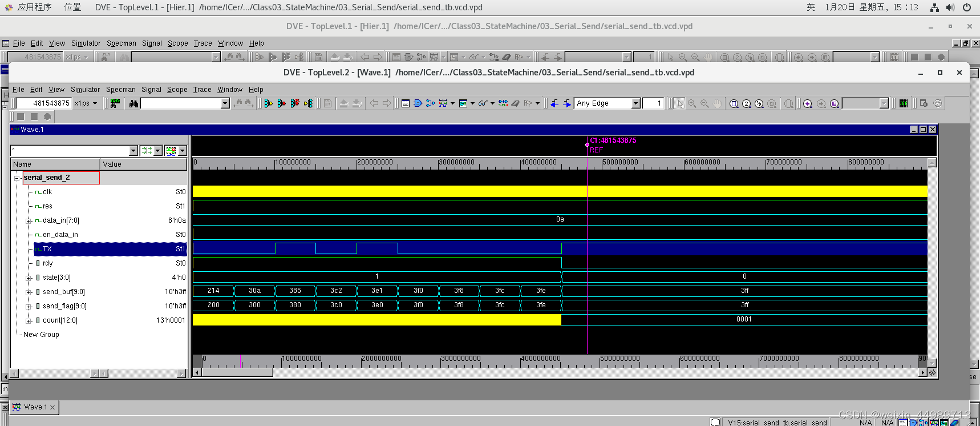Image resolution: width=980 pixels, height=426 pixels.
Task: Open the Trace menu in Wave window
Action: click(x=202, y=90)
